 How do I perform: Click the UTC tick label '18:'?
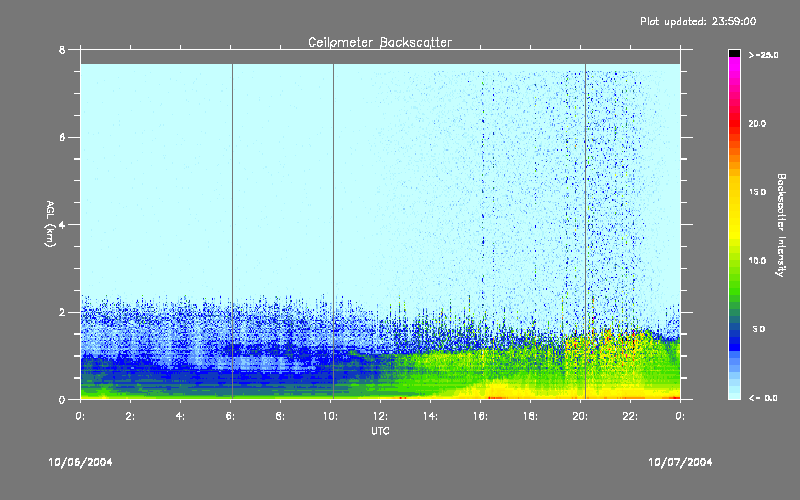[x=530, y=416]
